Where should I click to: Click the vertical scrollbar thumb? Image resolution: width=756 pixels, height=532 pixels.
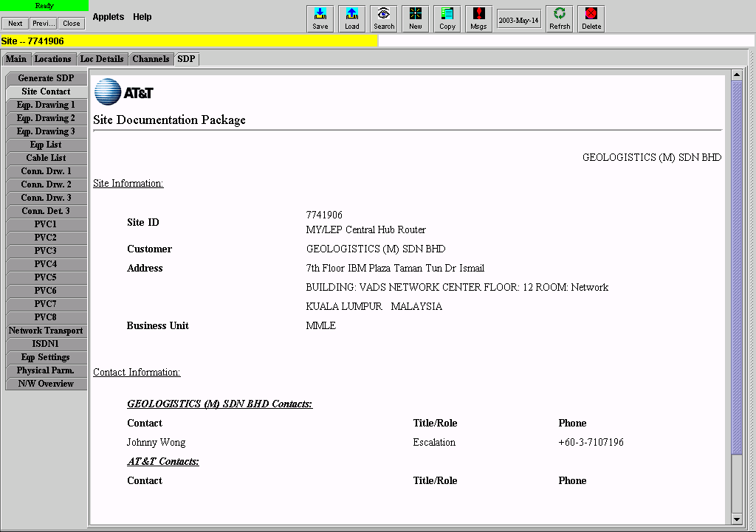click(x=736, y=267)
